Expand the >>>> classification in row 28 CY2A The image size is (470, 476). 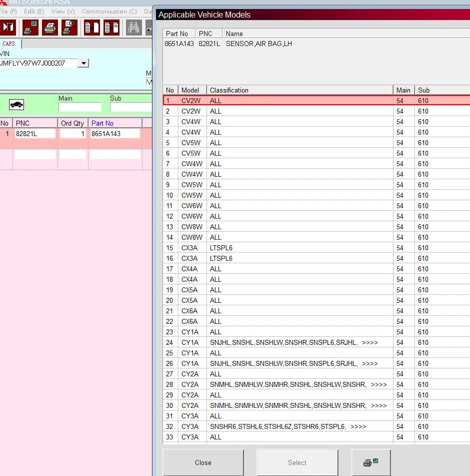point(378,384)
